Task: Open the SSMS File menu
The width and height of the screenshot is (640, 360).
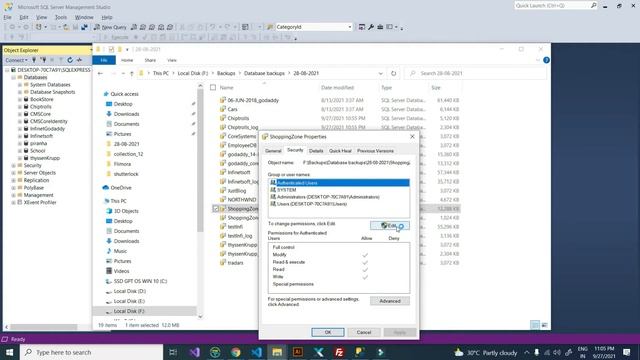Action: [x=7, y=17]
